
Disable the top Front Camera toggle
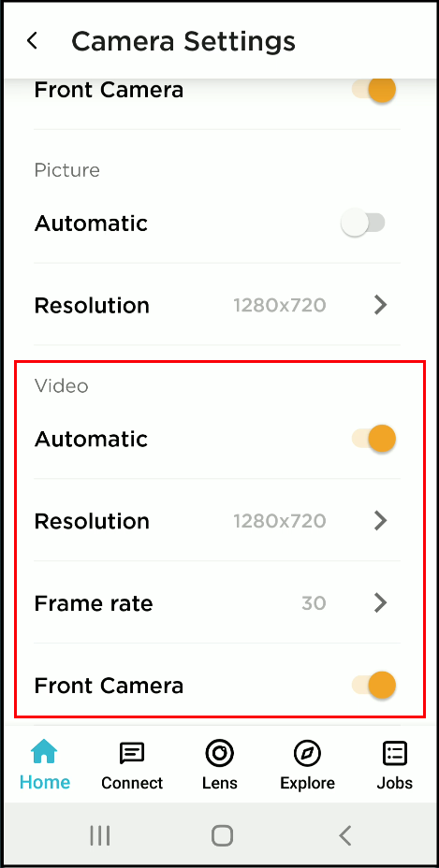coord(374,89)
